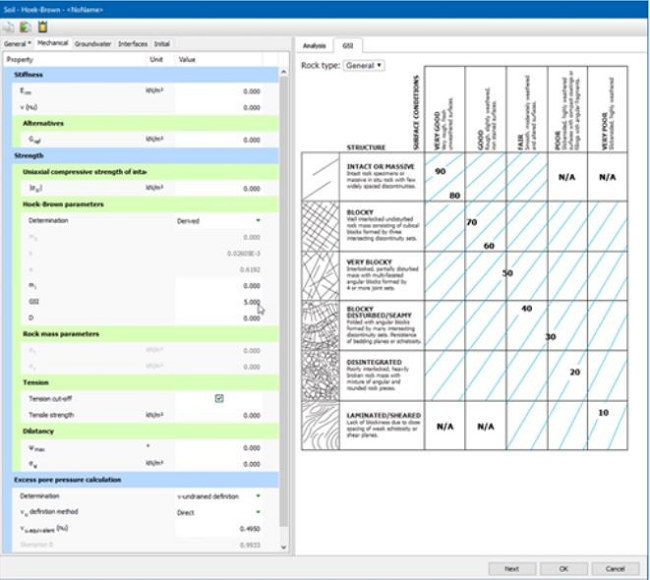Click the Next button
The height and width of the screenshot is (580, 650).
(x=512, y=568)
